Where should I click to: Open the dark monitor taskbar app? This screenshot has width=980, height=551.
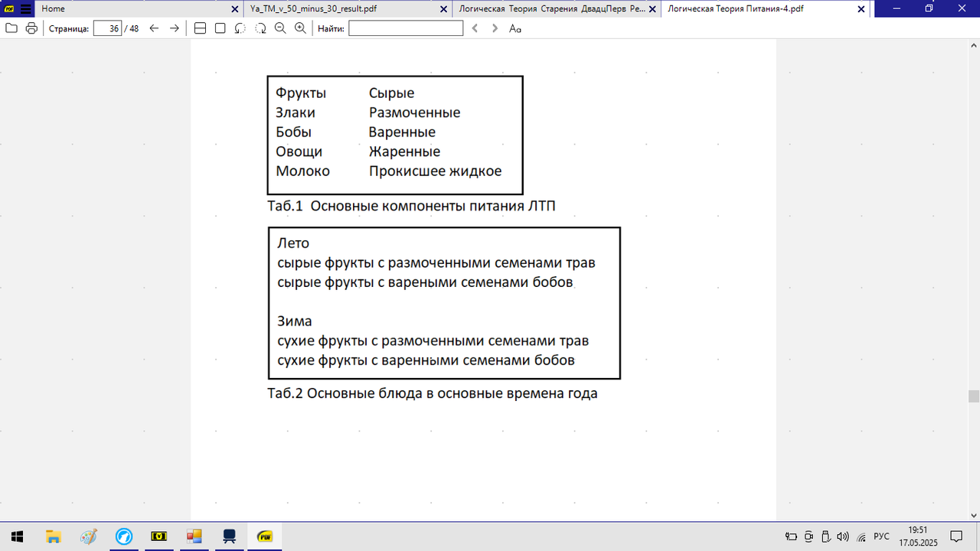tap(229, 536)
